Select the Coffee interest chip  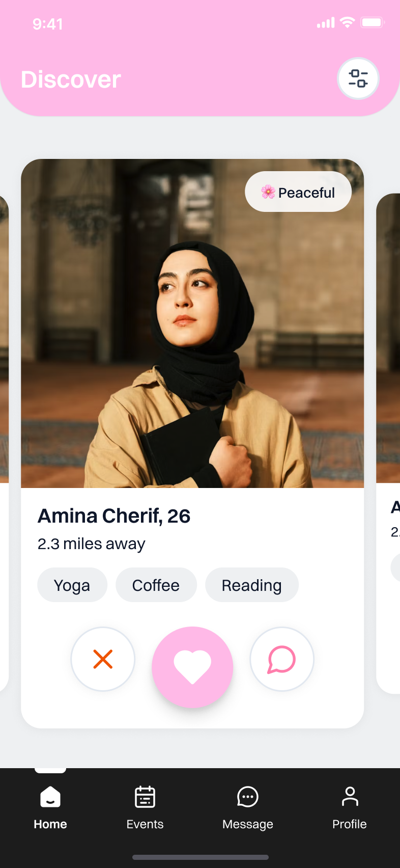pos(156,585)
